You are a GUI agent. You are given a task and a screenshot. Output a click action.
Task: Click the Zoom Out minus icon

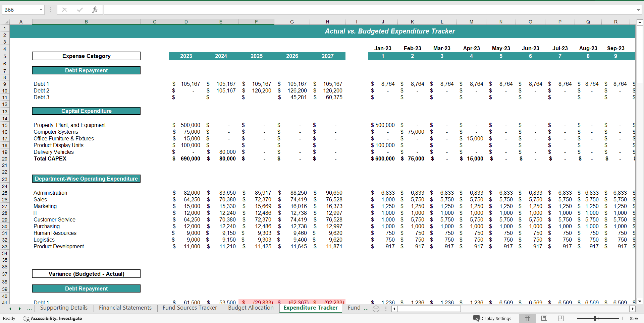tap(573, 318)
